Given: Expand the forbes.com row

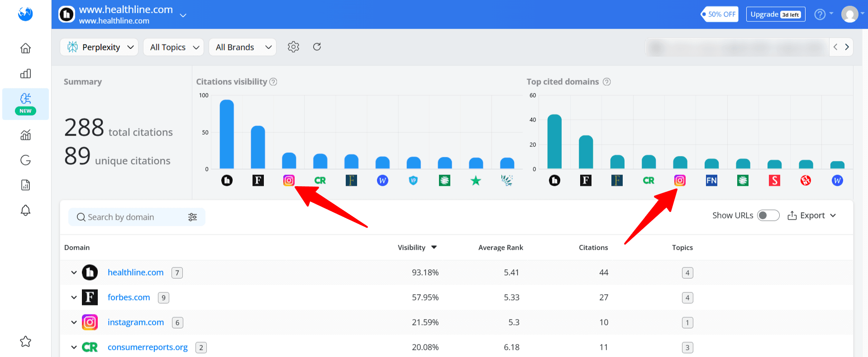Looking at the screenshot, I should (x=74, y=298).
